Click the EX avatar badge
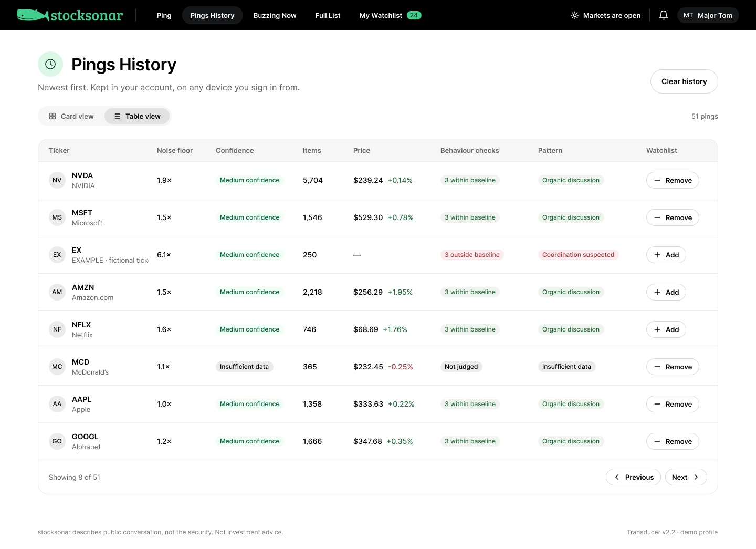The width and height of the screenshot is (756, 549). tap(57, 255)
